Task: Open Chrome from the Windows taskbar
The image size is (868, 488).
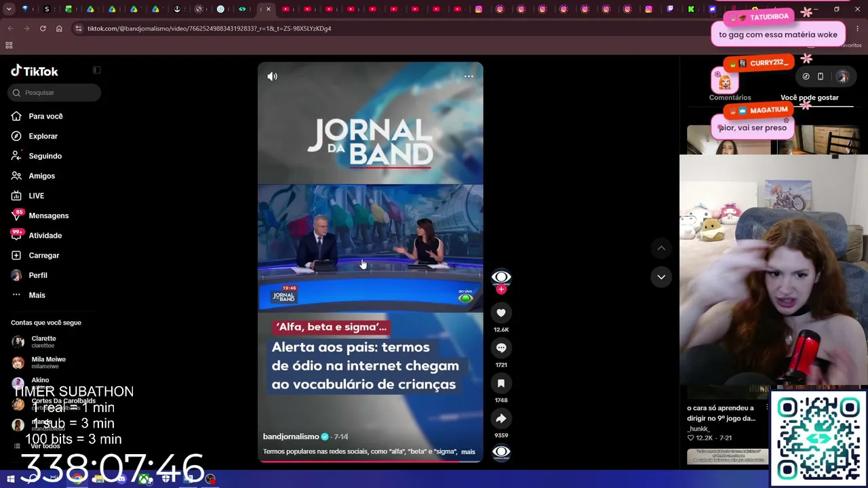Action: [77, 479]
